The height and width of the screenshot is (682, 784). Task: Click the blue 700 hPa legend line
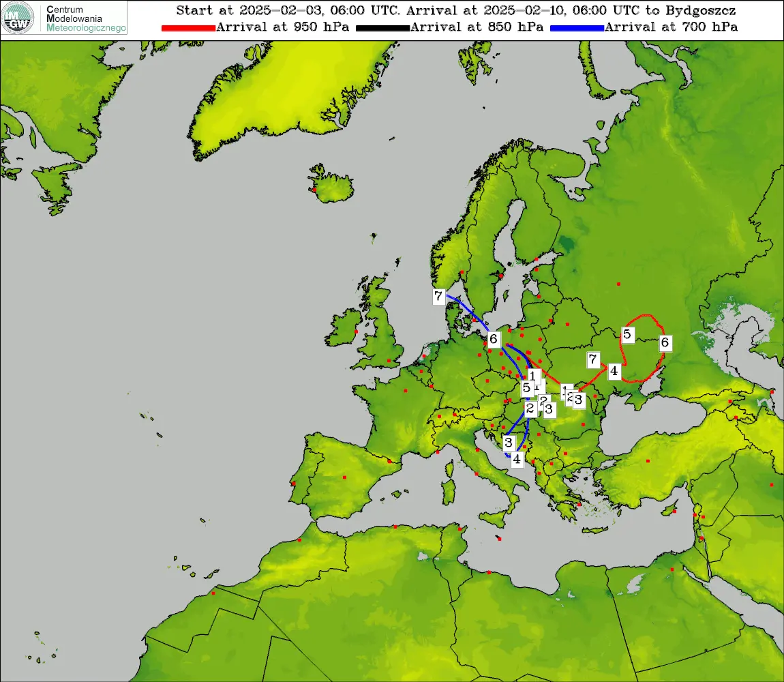[577, 28]
